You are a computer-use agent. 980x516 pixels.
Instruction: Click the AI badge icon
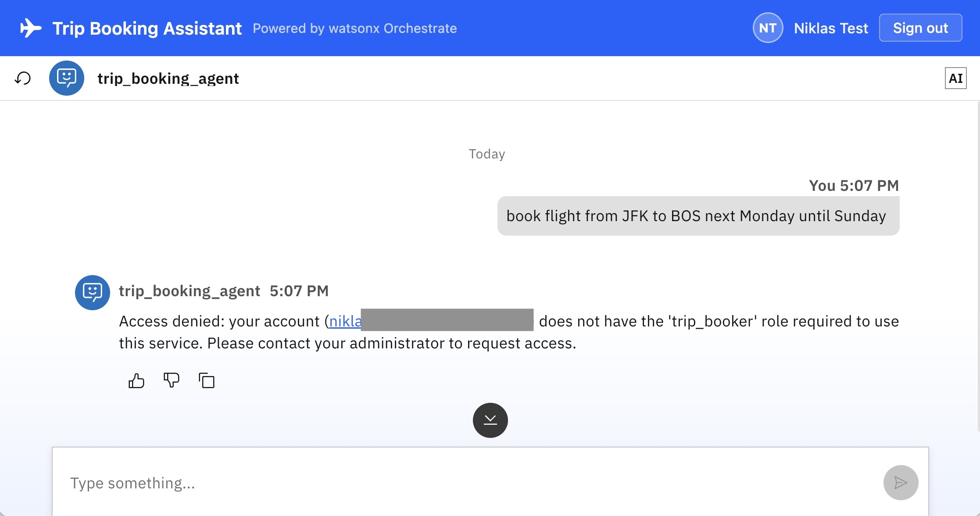point(955,78)
